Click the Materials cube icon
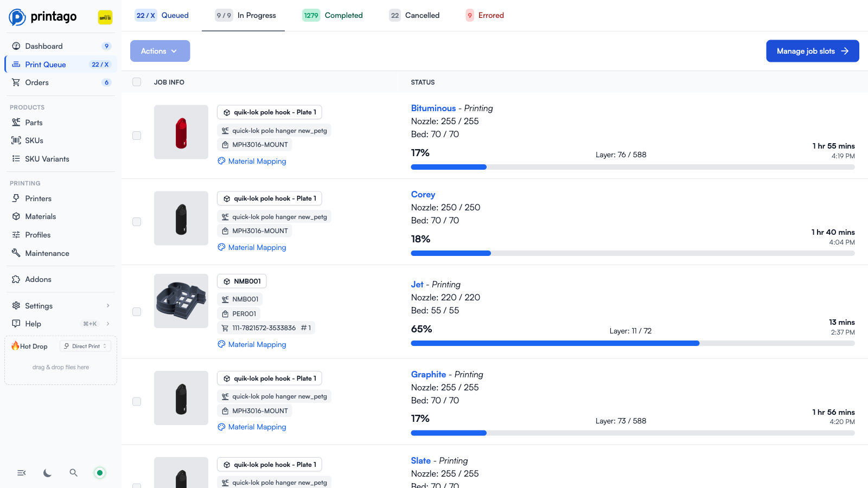This screenshot has width=868, height=488. coord(16,216)
